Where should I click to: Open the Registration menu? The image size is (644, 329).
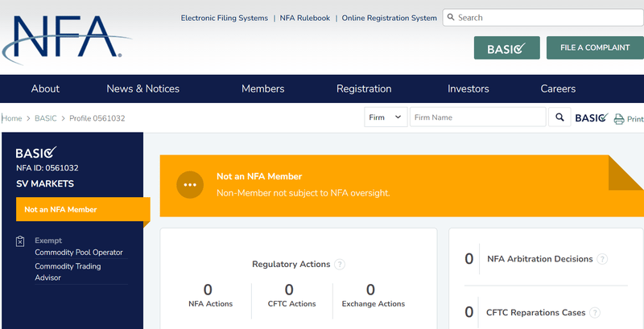click(364, 88)
